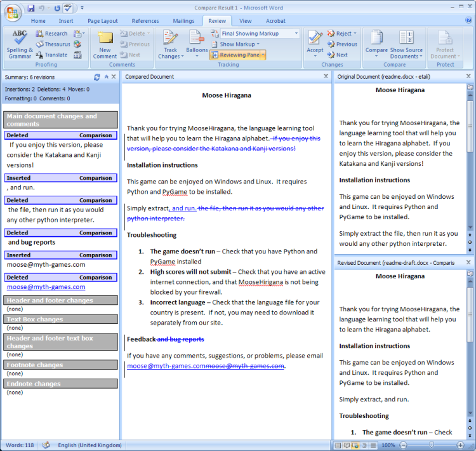Open the Reject dropdown menu
Screen dimensions: 476x451
[x=355, y=34]
